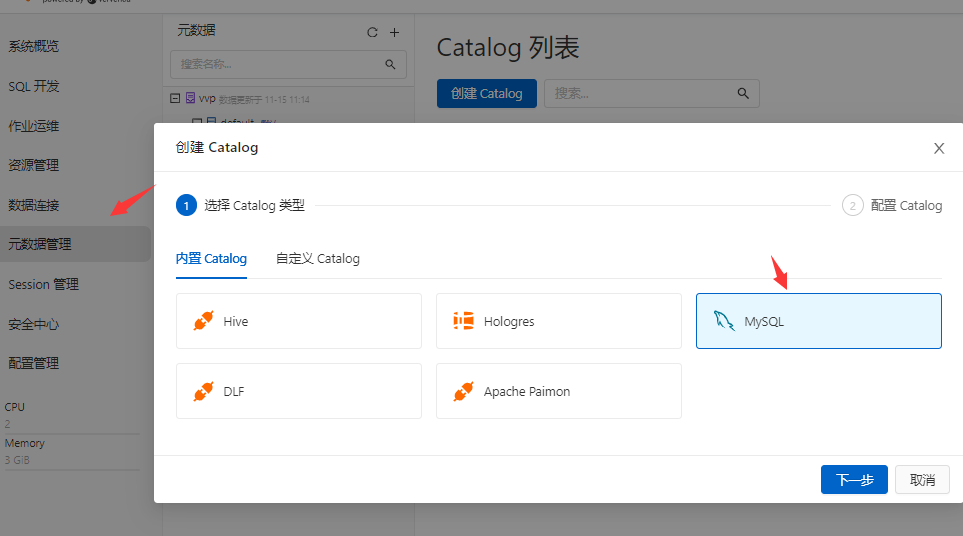Open 配置管理 in the sidebar
This screenshot has width=963, height=536.
(34, 363)
